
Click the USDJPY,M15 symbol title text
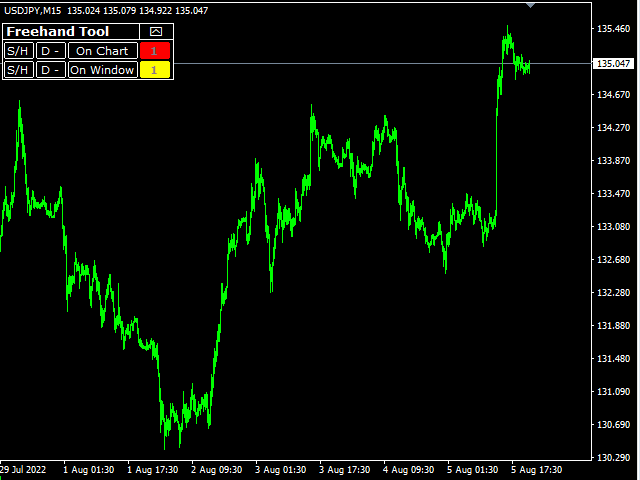tap(33, 11)
